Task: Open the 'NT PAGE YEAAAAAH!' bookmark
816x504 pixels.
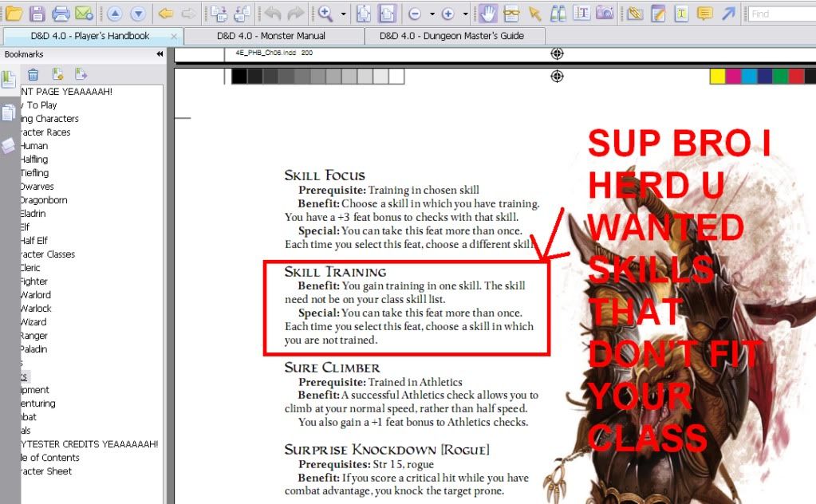Action: (67, 92)
